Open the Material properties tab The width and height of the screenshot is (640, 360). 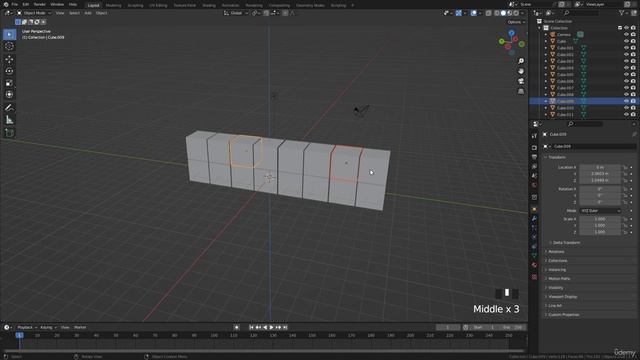(x=534, y=265)
